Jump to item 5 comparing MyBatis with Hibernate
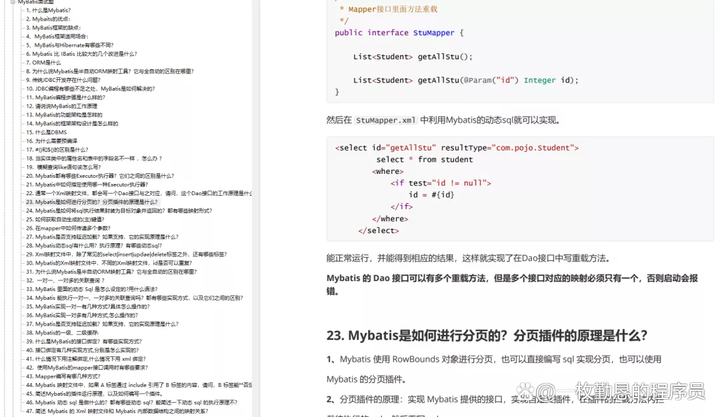 tap(70, 45)
